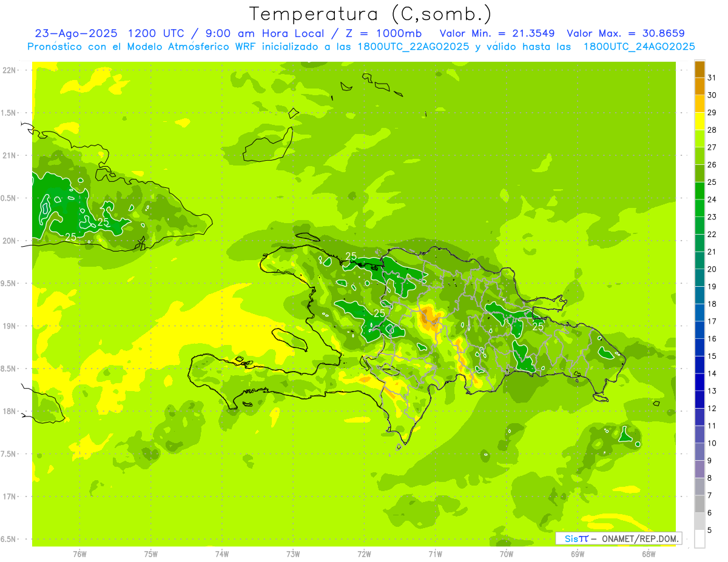This screenshot has width=728, height=562.
Task: Click the title 'Temperatura (C,somb.)'
Action: click(369, 15)
